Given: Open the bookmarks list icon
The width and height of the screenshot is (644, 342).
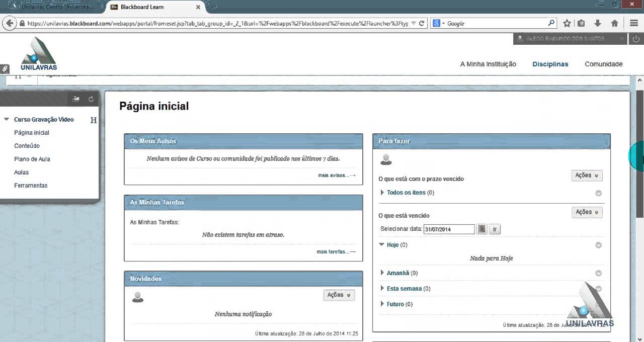Looking at the screenshot, I should (x=581, y=23).
